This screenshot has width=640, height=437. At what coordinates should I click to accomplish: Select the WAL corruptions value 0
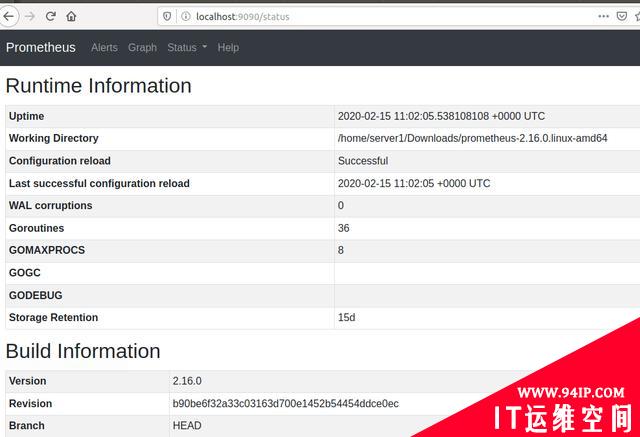click(341, 206)
